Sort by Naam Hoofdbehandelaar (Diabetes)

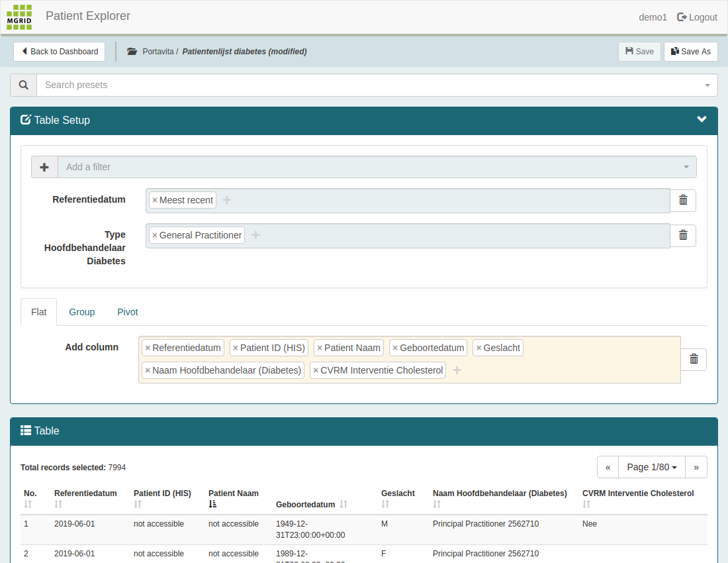[436, 504]
